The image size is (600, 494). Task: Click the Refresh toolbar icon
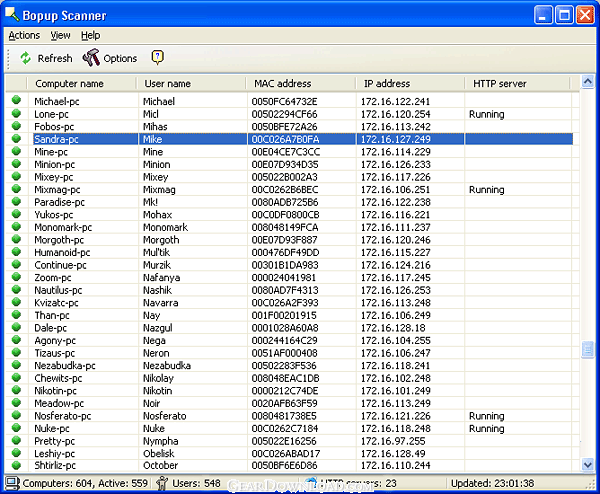[x=26, y=58]
